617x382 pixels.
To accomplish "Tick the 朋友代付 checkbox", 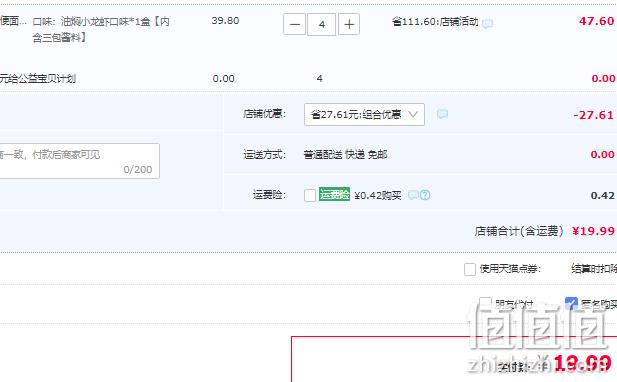I will [x=485, y=303].
